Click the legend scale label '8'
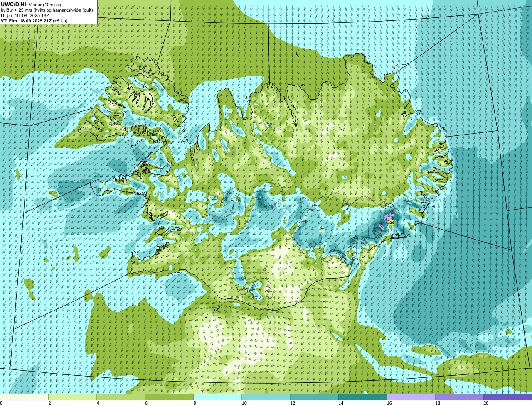Image resolution: width=532 pixels, height=406 pixels. pyautogui.click(x=195, y=403)
